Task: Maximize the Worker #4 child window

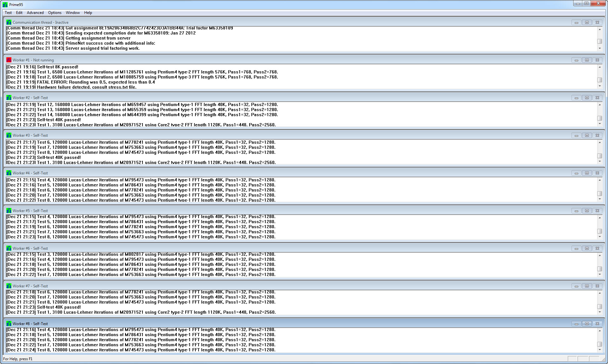Action: tap(587, 173)
